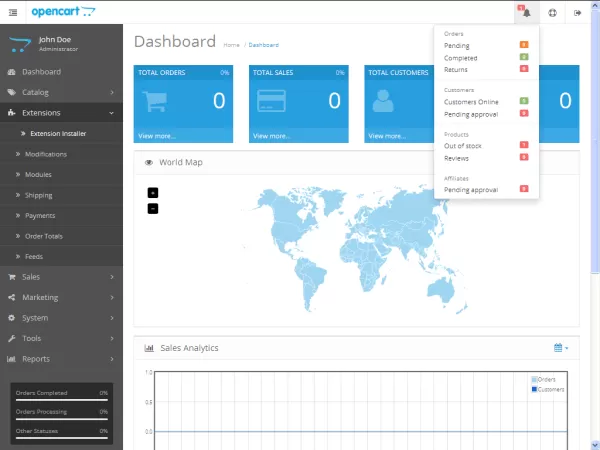Zoom in on the World Map
This screenshot has height=450, width=600.
coord(152,192)
